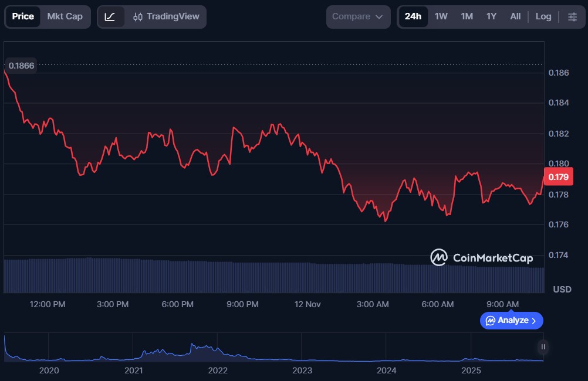Switch to 1Y time range
Screen dimensions: 588x381
(491, 16)
